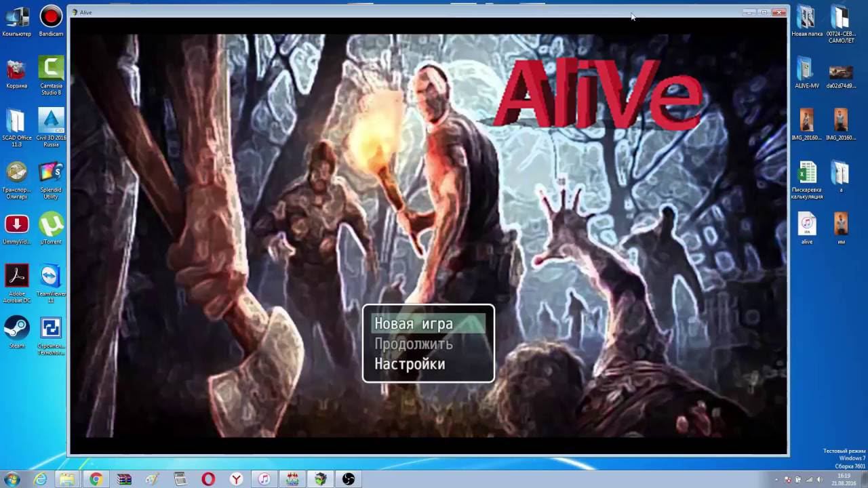Open the ALIVE-MV folder on desktop
The height and width of the screenshot is (488, 868).
(806, 73)
